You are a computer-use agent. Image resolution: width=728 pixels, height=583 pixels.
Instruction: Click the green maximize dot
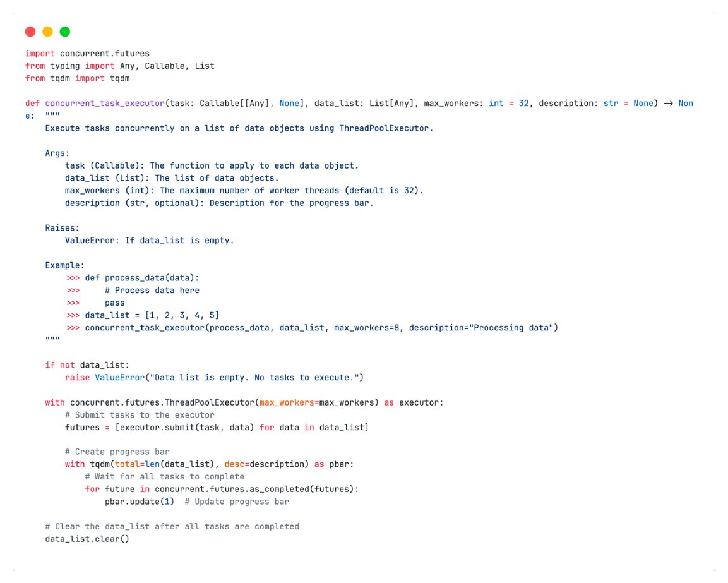(x=65, y=32)
